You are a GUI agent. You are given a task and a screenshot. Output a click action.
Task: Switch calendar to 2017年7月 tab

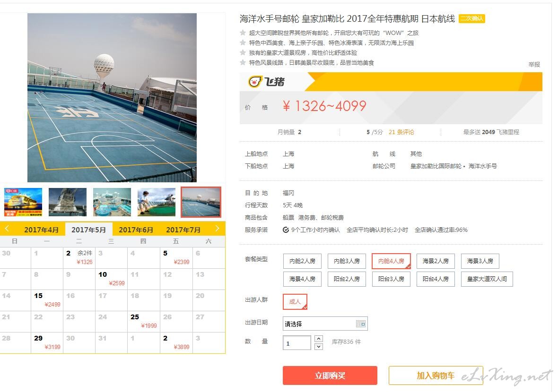coord(183,230)
